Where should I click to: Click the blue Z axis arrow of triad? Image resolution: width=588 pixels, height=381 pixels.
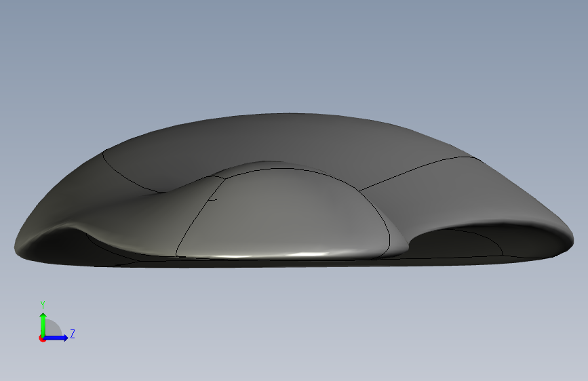point(56,338)
